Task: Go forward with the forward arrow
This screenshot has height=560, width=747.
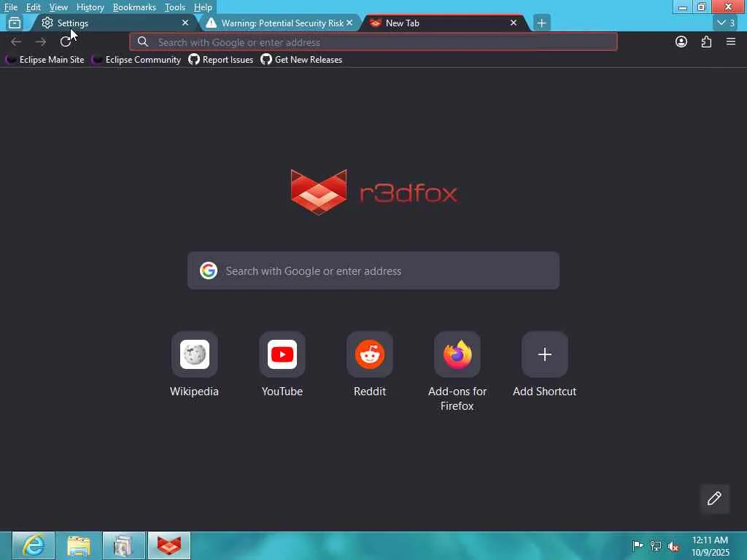Action: (x=41, y=42)
